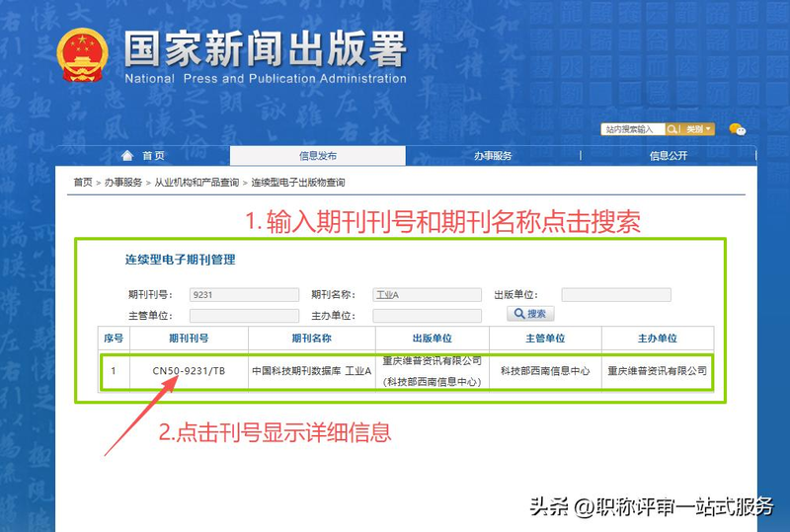Click the empty 主管单位 input field

tap(244, 316)
